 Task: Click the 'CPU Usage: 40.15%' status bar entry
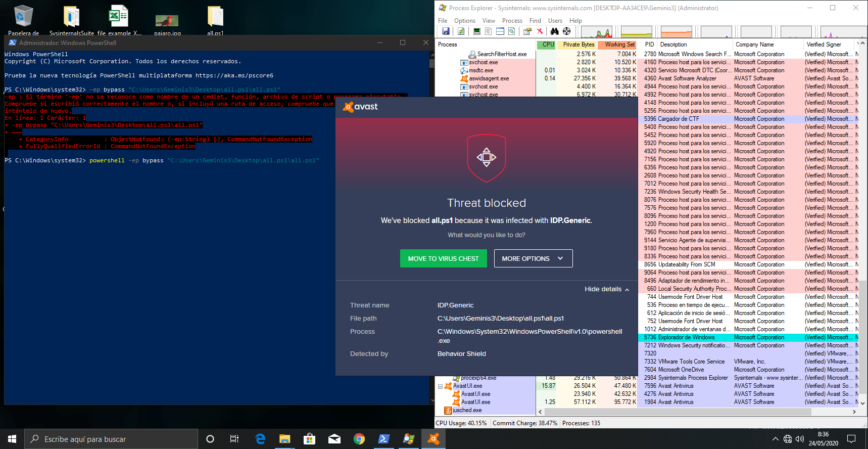[x=461, y=423]
